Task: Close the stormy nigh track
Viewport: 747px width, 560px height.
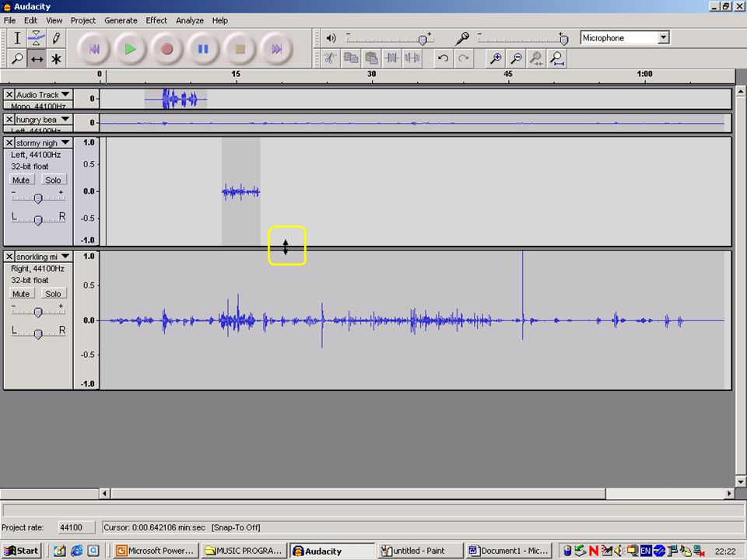Action: click(x=9, y=143)
